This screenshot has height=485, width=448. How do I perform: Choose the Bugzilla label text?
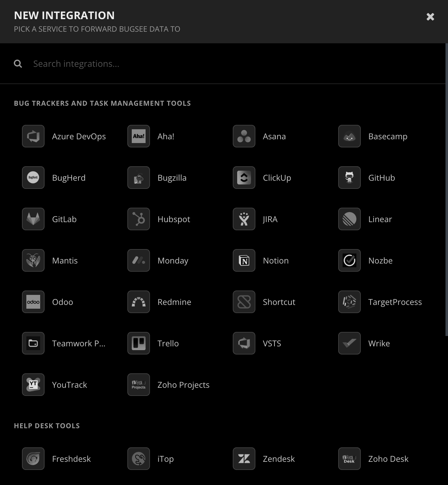pyautogui.click(x=172, y=178)
